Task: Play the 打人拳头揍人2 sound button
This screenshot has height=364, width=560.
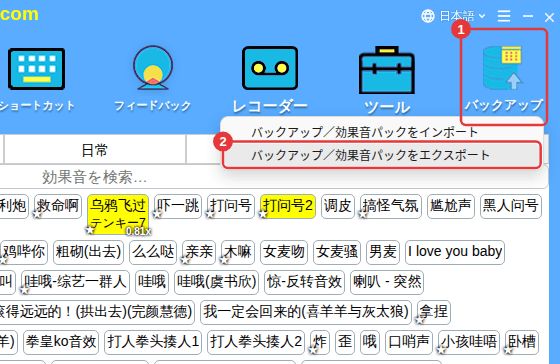Action: [256, 342]
